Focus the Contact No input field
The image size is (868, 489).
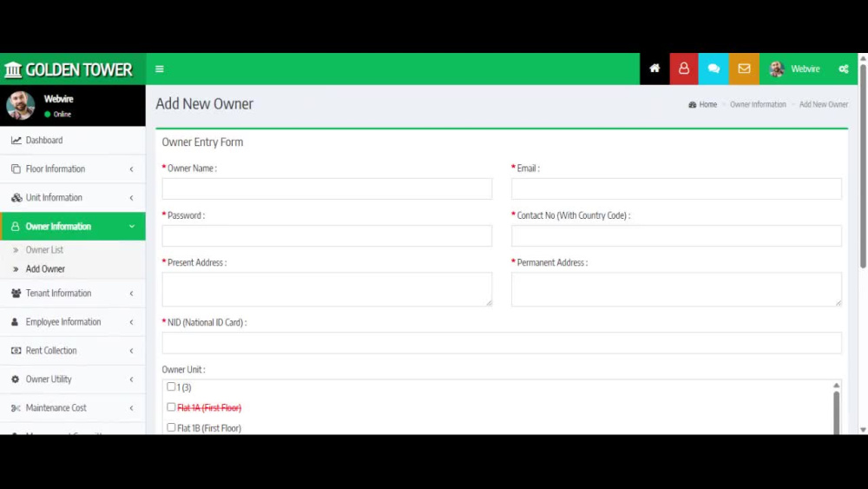[676, 236]
